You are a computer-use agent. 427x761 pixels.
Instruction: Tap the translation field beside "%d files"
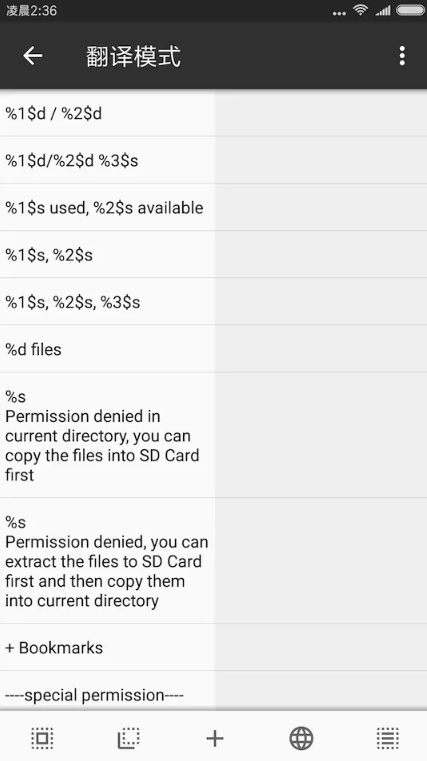(321, 349)
